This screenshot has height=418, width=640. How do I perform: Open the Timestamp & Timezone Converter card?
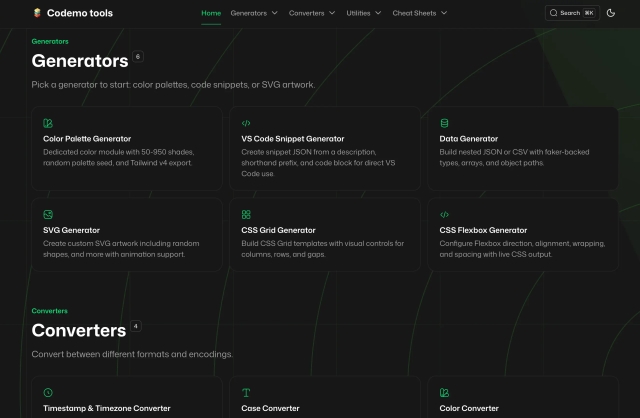tap(127, 397)
